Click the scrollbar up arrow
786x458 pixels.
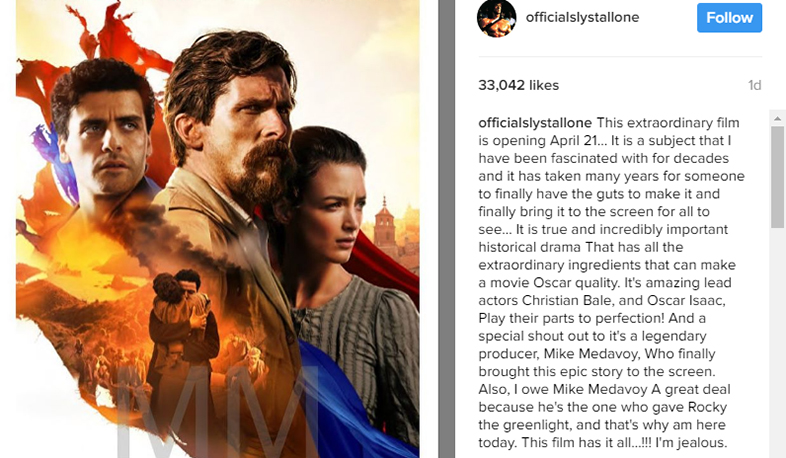coord(777,119)
